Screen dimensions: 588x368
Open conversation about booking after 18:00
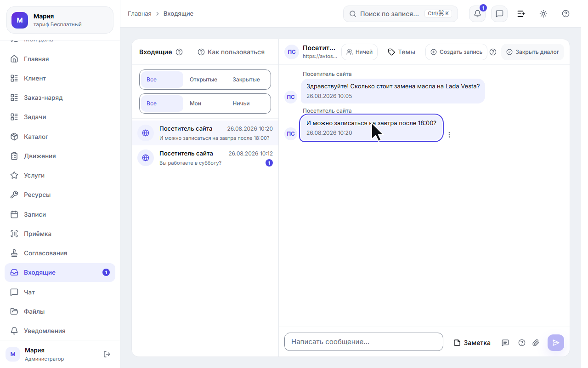pyautogui.click(x=205, y=133)
